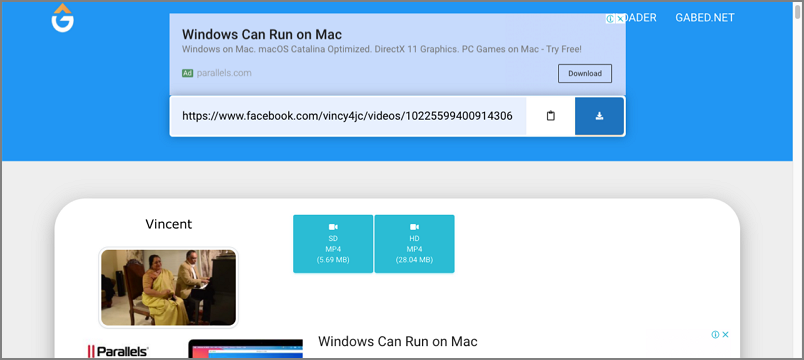Open ad info icon on bottom ad

pos(715,334)
